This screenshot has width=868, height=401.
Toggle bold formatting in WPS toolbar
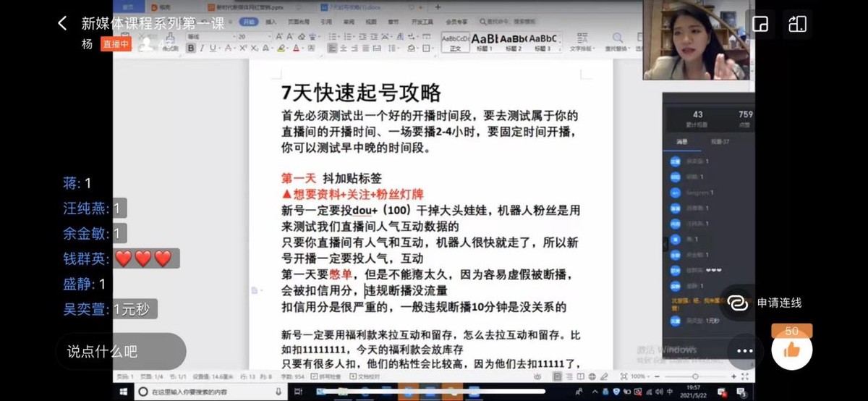[190, 48]
